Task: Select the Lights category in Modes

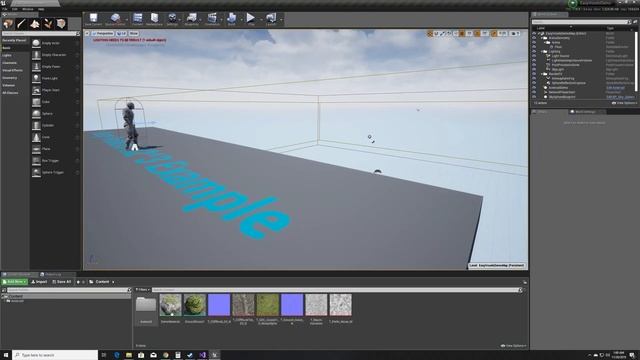Action: coord(7,56)
